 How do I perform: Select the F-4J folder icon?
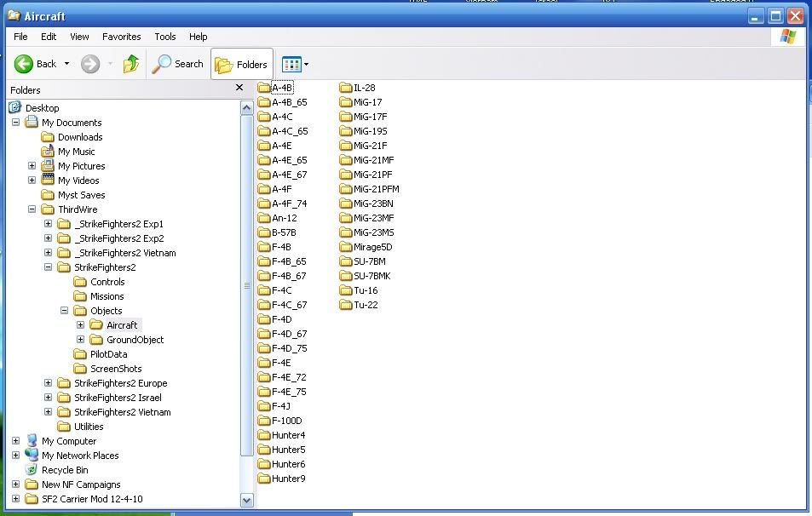click(x=264, y=406)
